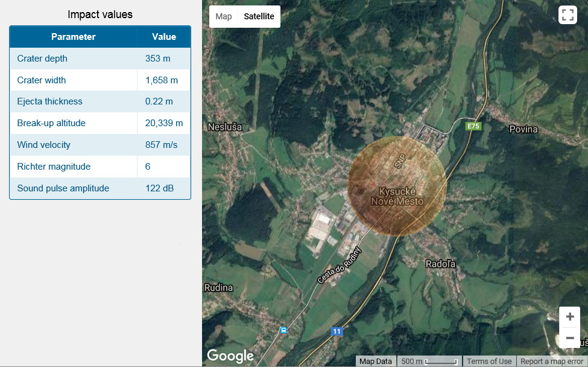Select the Sound pulse amplitude label

[63, 188]
